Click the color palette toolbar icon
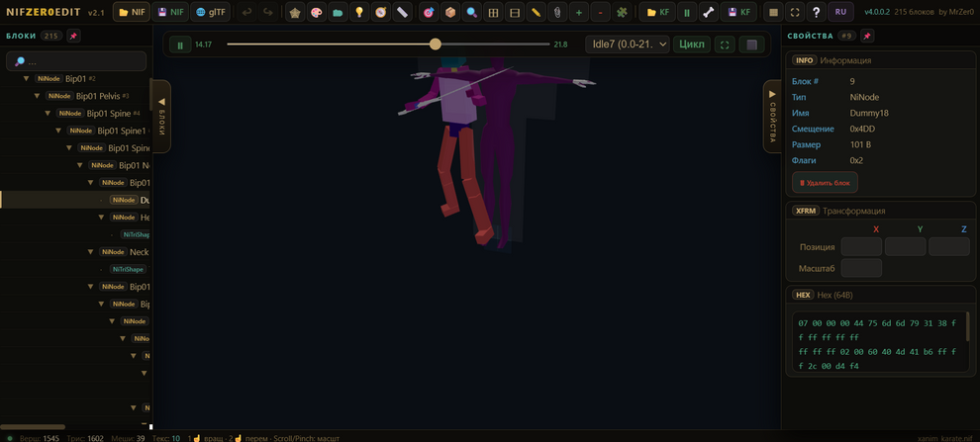Screen dimensions: 980x442 coord(317,12)
